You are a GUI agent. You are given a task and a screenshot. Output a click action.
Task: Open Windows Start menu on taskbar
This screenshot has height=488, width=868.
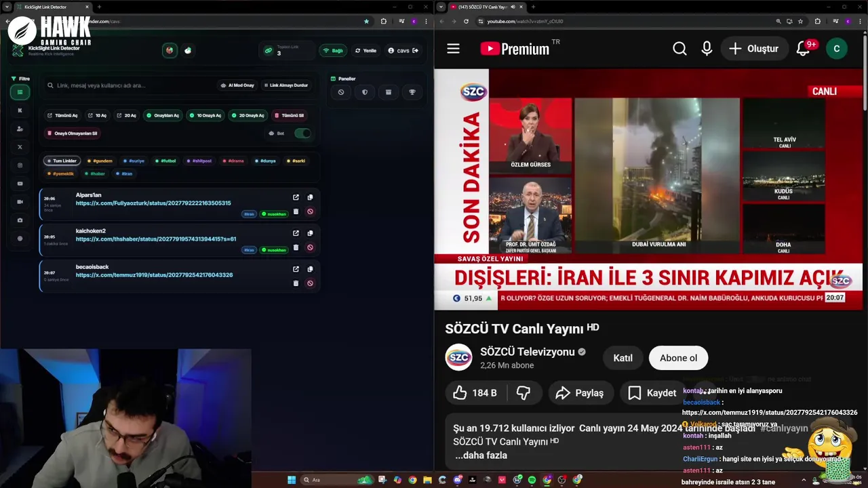[x=291, y=480]
